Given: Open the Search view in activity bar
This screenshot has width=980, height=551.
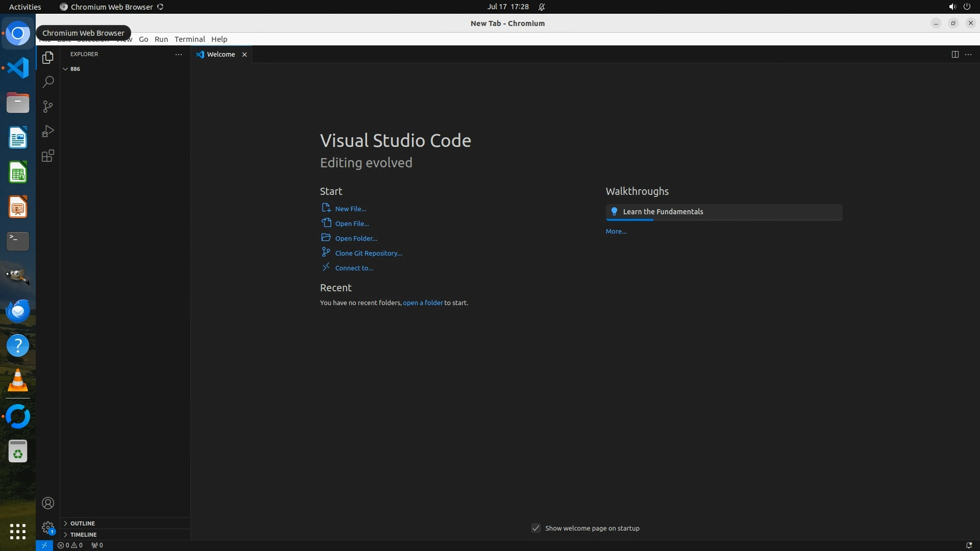Looking at the screenshot, I should pos(48,82).
